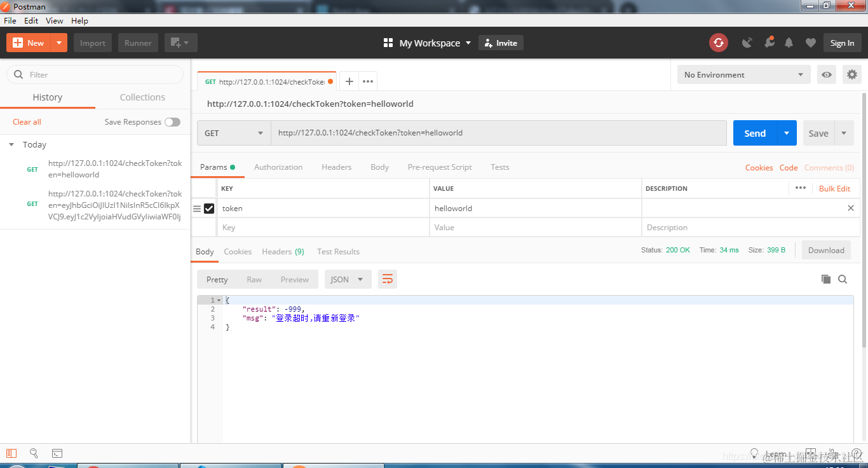This screenshot has width=868, height=468.
Task: Open the Postman console icon
Action: coord(57,453)
